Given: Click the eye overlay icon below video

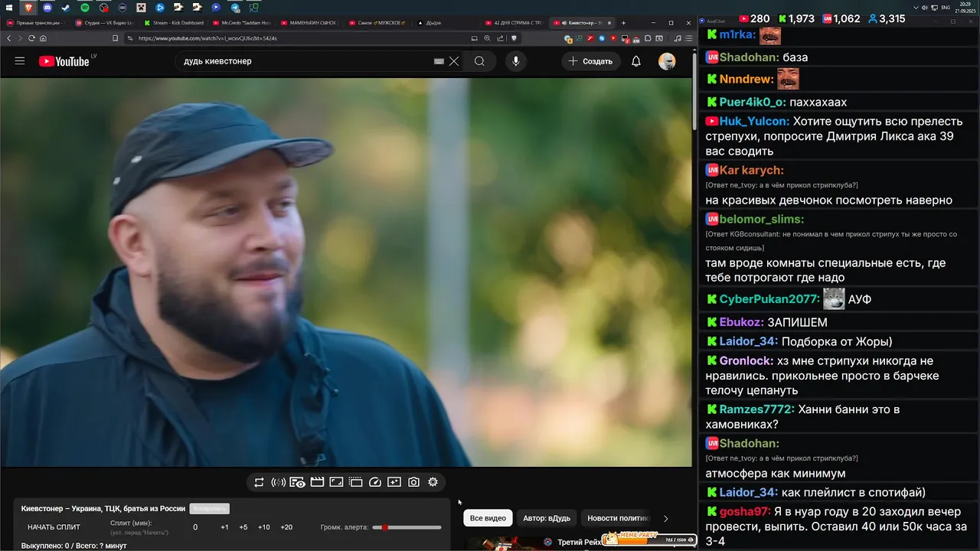Looking at the screenshot, I should pos(297,482).
